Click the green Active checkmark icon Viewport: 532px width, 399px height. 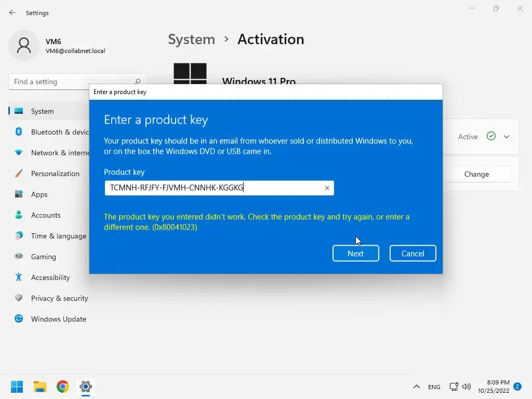tap(491, 136)
